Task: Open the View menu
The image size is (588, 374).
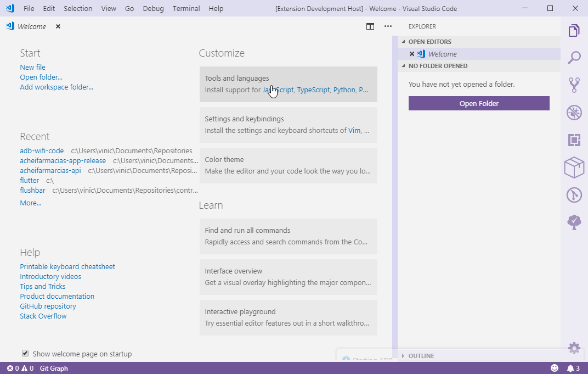Action: click(109, 8)
